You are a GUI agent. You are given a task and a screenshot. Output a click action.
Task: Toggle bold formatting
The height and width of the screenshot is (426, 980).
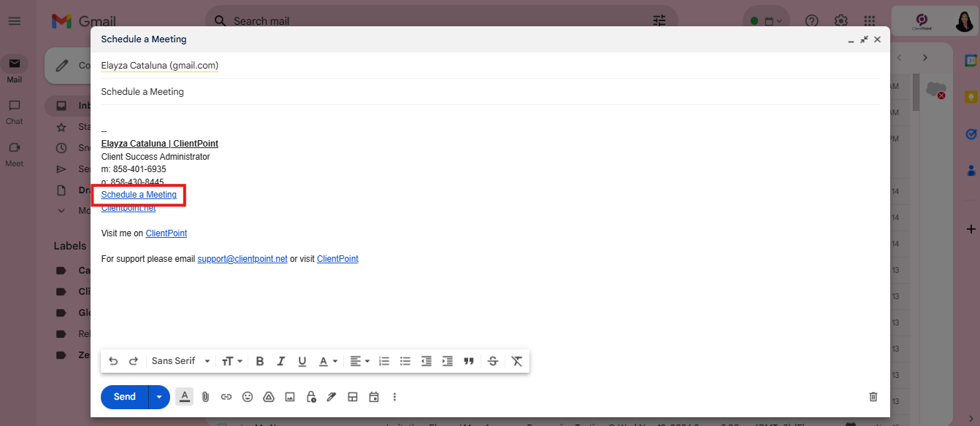(x=259, y=361)
